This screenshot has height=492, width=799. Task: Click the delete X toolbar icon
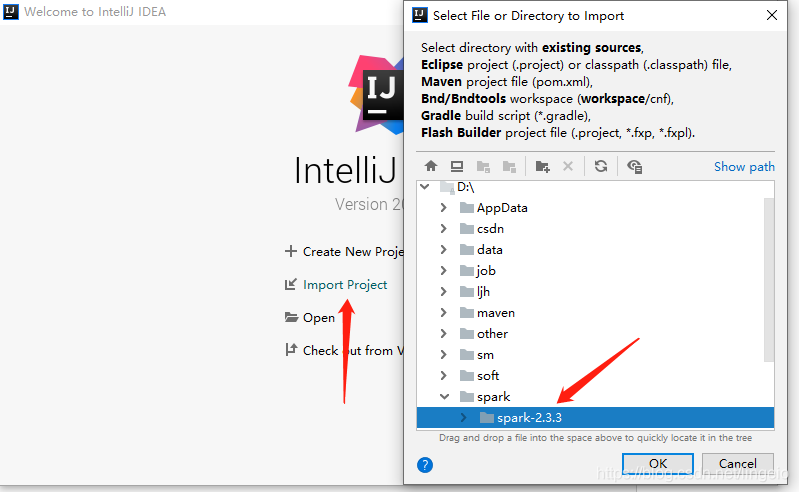coord(568,166)
